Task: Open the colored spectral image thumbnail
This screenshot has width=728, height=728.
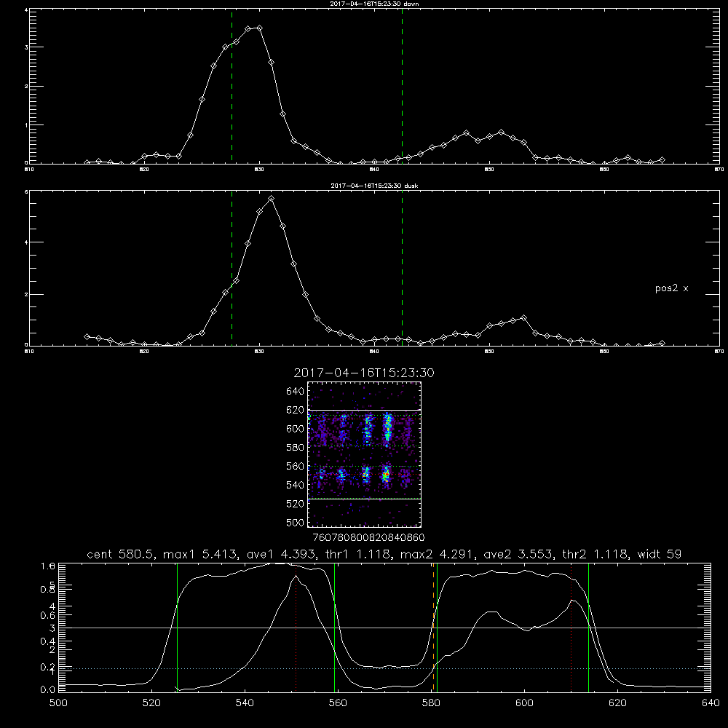Action: point(365,454)
